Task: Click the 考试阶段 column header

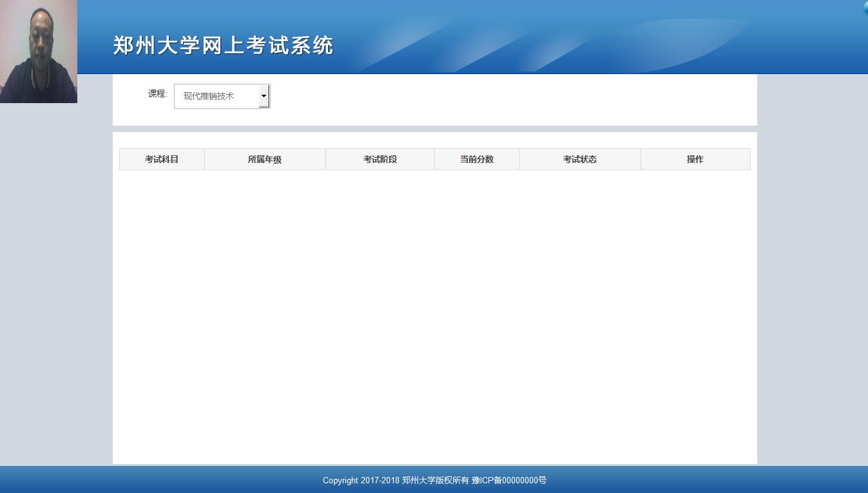Action: tap(380, 159)
